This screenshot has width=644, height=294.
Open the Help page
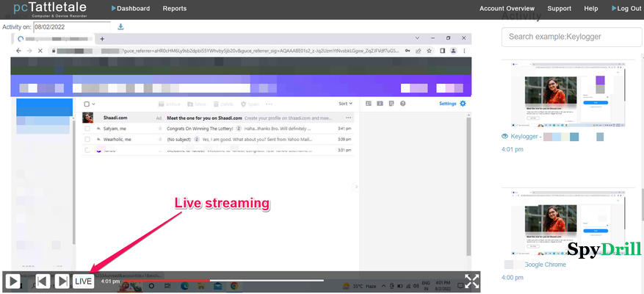[x=590, y=9]
